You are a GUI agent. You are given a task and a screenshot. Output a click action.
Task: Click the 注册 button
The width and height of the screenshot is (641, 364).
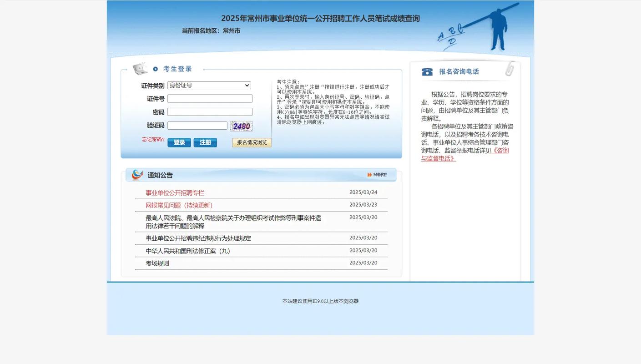tap(205, 142)
